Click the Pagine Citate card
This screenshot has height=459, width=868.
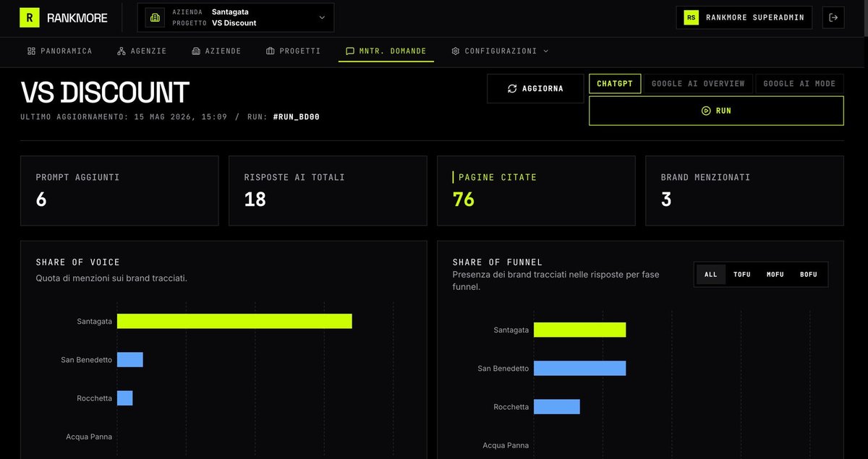pyautogui.click(x=536, y=191)
